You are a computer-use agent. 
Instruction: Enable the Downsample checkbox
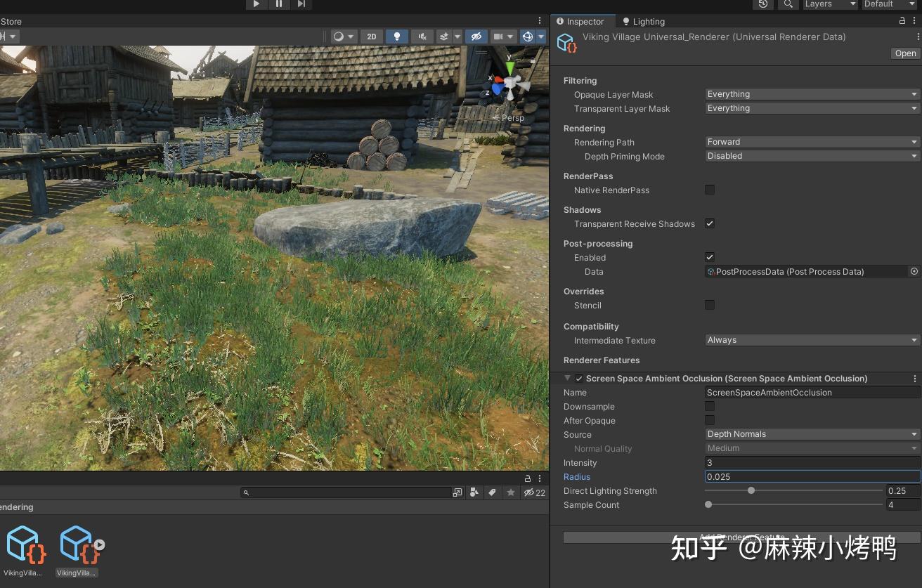coord(710,406)
